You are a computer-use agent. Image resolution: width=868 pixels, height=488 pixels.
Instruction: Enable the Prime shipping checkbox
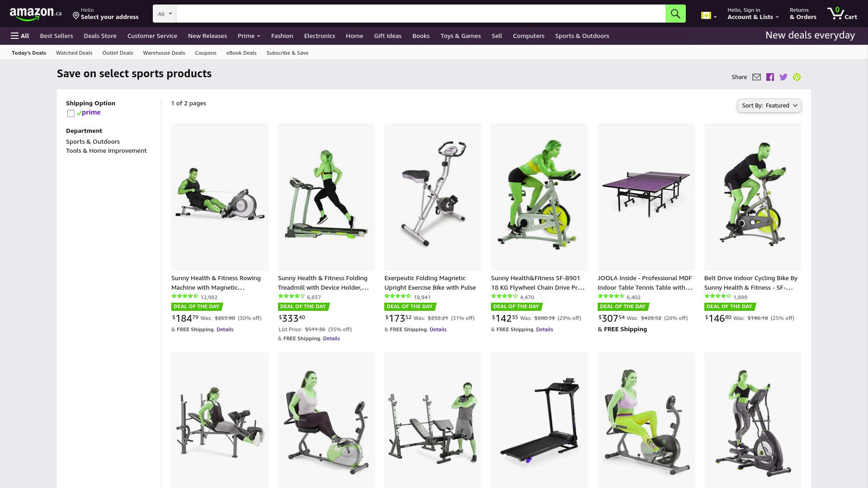[71, 113]
